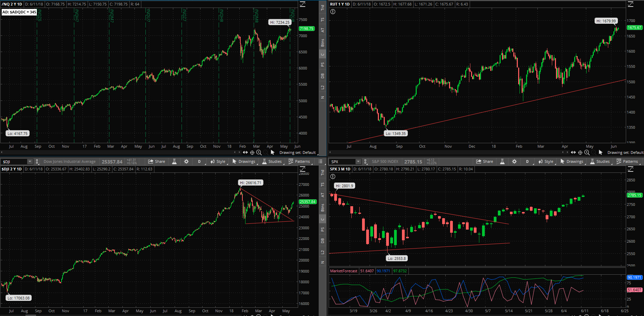
Task: Open Drawing set: Default selector under /NQ chart
Action: point(298,152)
